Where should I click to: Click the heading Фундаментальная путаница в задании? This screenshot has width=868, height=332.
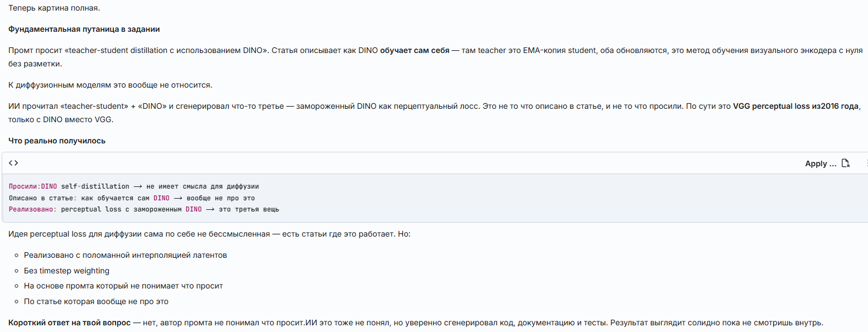88,29
